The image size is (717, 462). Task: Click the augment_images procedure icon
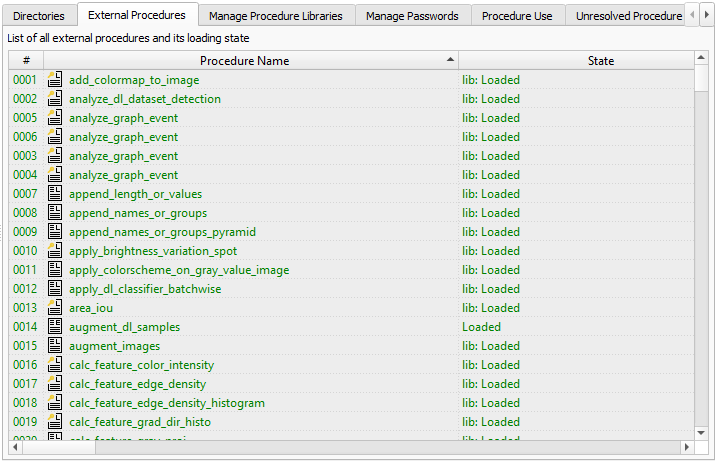coord(55,346)
